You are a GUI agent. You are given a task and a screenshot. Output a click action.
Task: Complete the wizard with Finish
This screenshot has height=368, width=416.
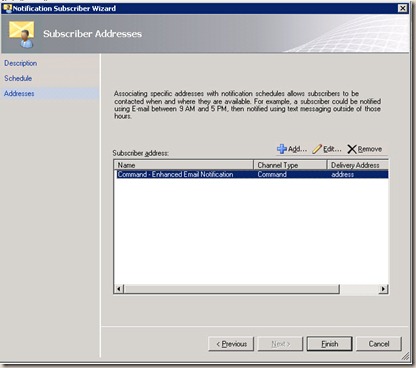(x=329, y=344)
